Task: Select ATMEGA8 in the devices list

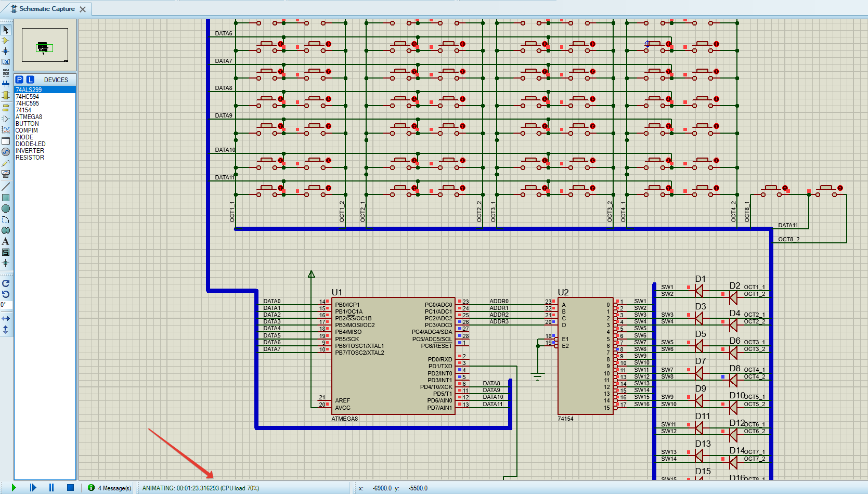Action: tap(29, 117)
